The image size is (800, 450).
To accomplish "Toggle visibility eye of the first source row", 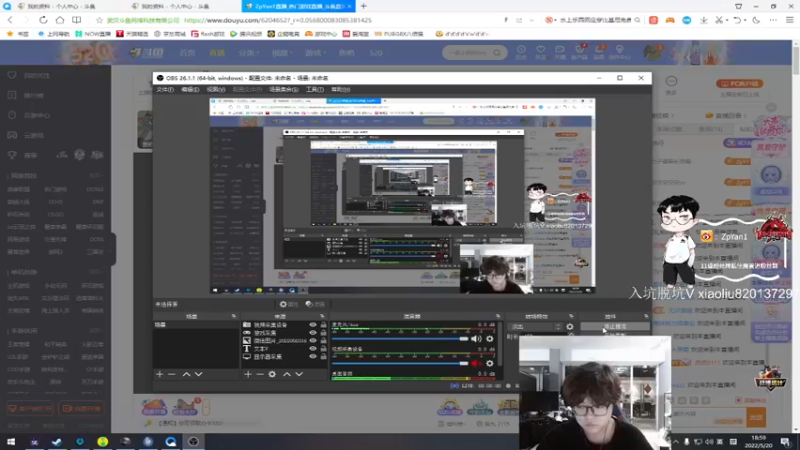I will (313, 324).
